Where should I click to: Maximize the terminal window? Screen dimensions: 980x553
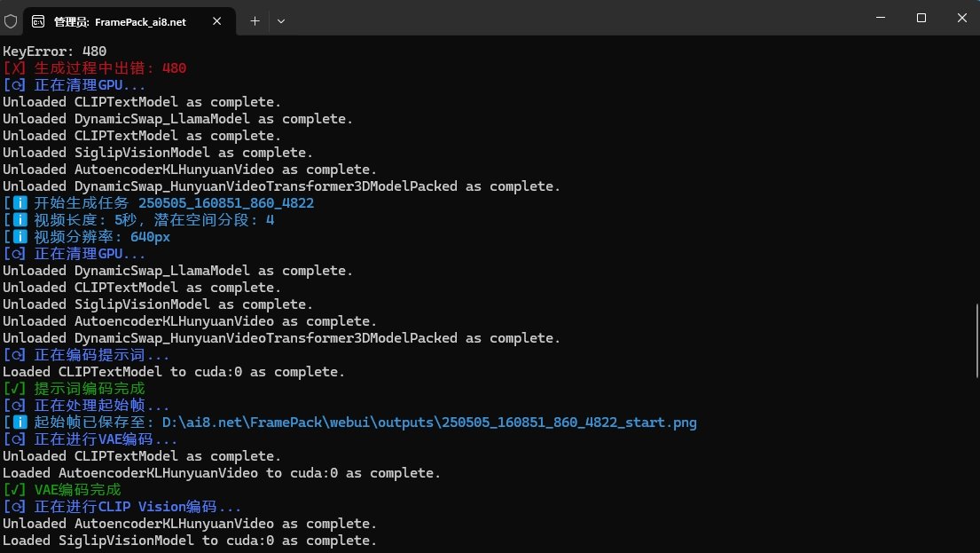[x=921, y=18]
